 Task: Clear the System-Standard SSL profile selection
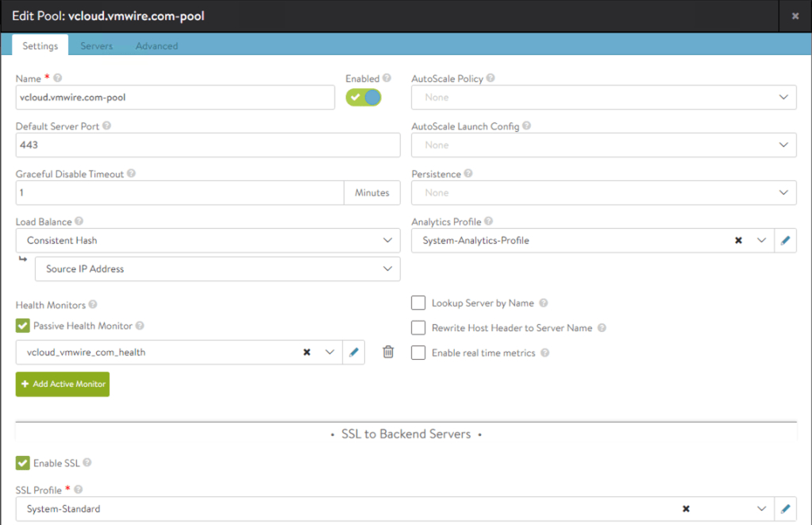686,509
